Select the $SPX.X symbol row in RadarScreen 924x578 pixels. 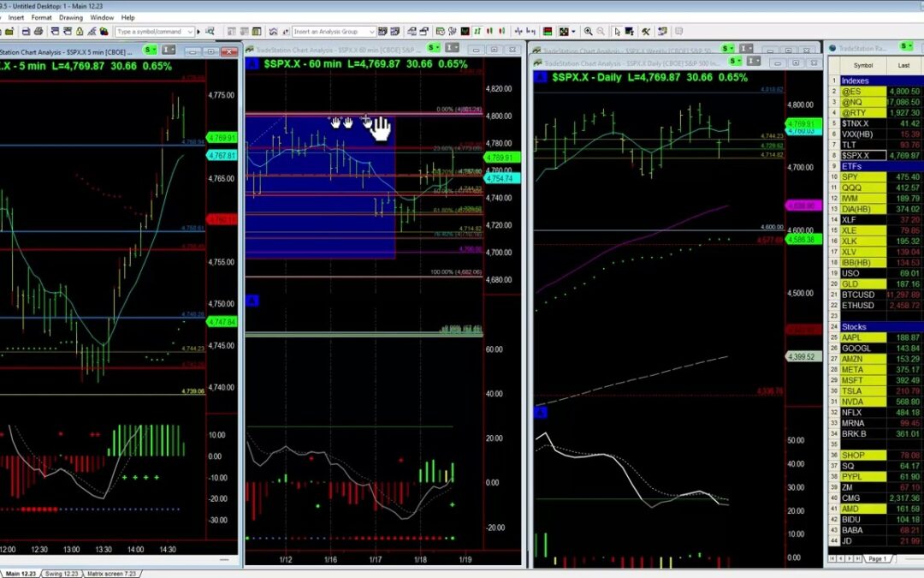pos(875,156)
